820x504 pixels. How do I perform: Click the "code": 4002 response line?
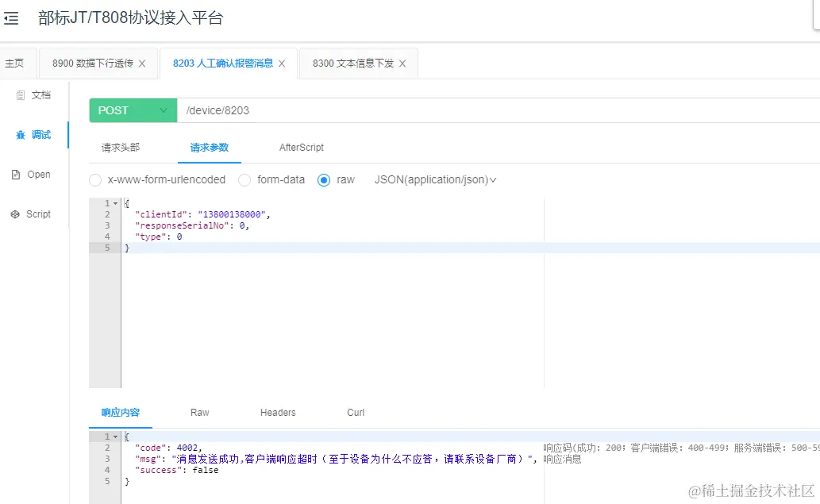(168, 448)
